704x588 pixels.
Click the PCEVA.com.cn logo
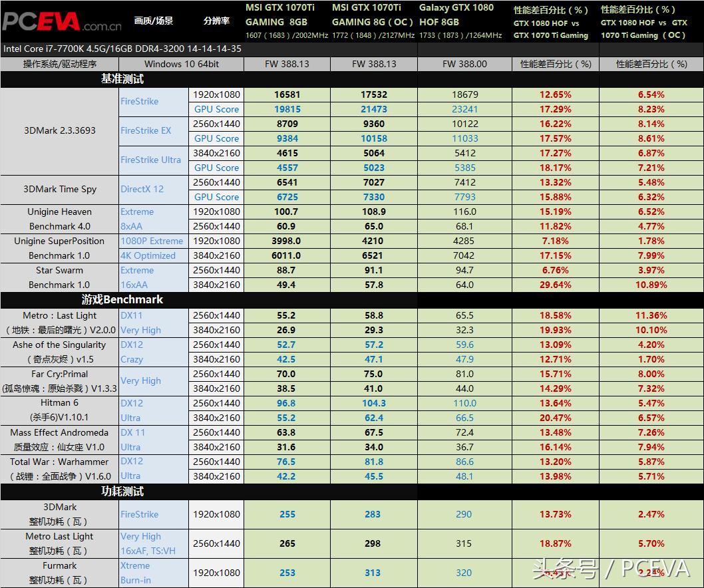click(x=61, y=21)
